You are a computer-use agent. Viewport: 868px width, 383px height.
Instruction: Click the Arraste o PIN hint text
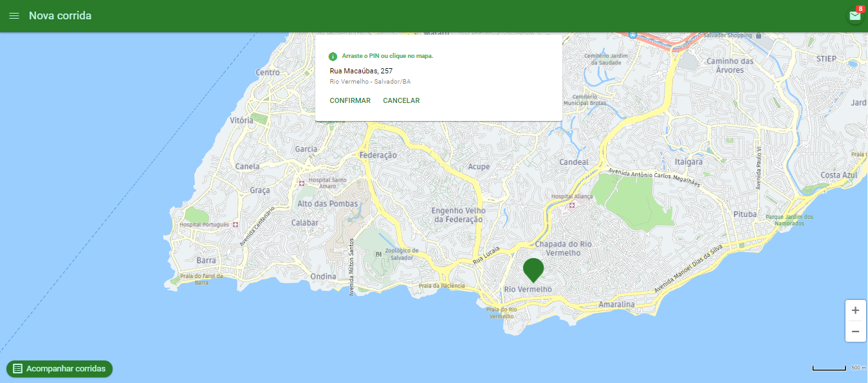(x=387, y=56)
